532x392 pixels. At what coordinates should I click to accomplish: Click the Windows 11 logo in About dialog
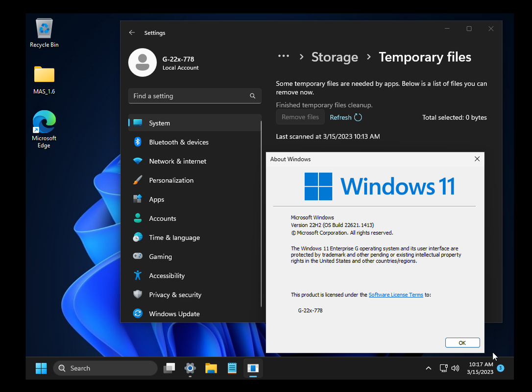coord(380,186)
